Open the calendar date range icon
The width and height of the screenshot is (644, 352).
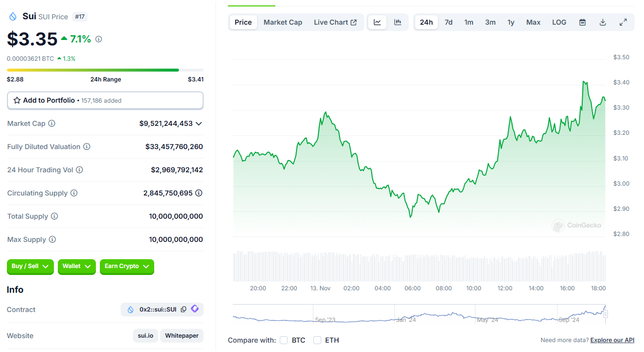583,22
